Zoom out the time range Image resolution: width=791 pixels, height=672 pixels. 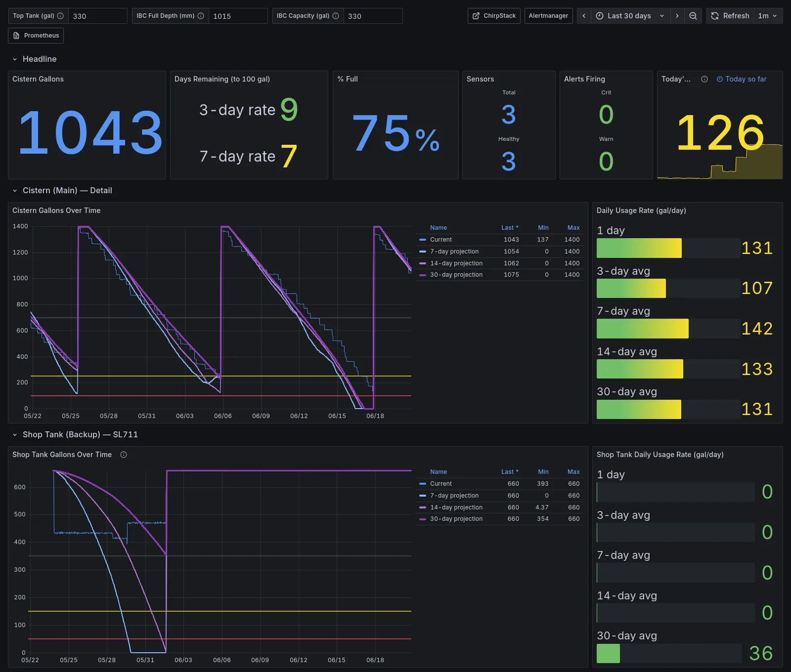693,16
